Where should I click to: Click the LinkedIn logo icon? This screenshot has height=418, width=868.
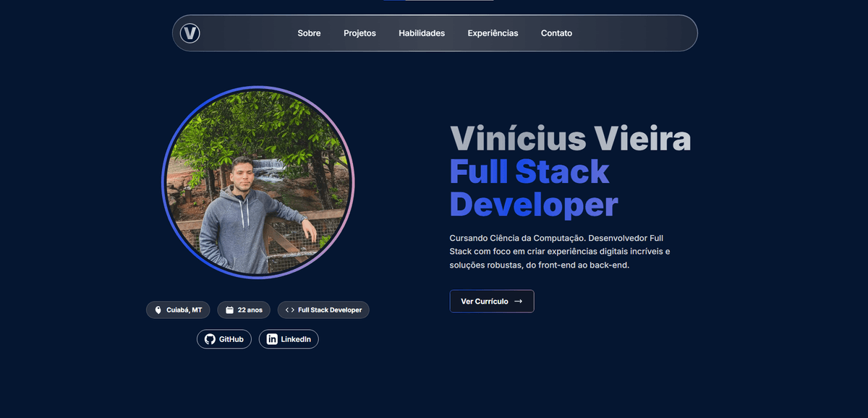tap(272, 339)
